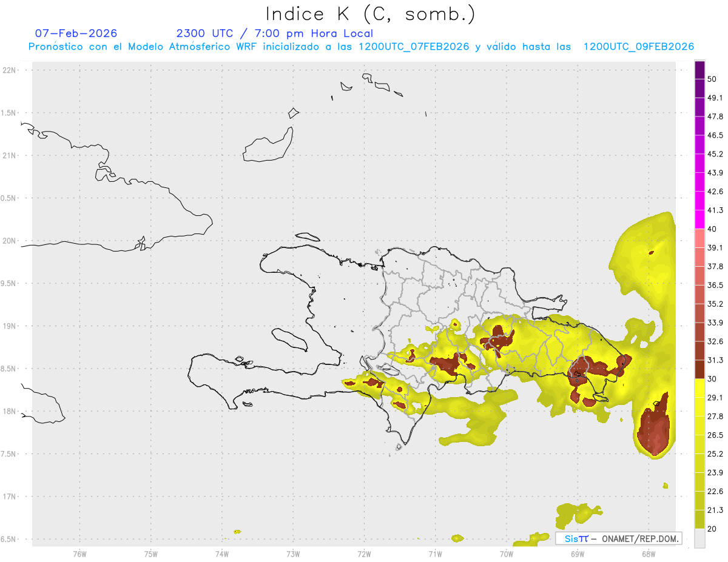Click the '18N' latitude label
Screen dimensions: 728x562
[10, 411]
